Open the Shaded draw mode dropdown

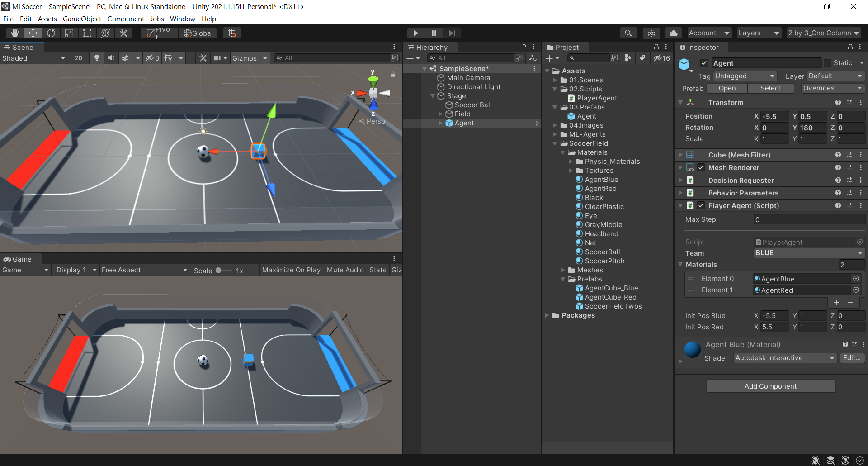pyautogui.click(x=34, y=58)
